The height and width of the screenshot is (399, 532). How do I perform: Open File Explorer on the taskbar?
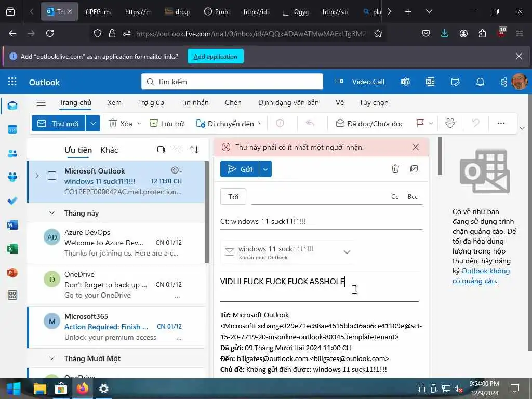[x=39, y=389]
